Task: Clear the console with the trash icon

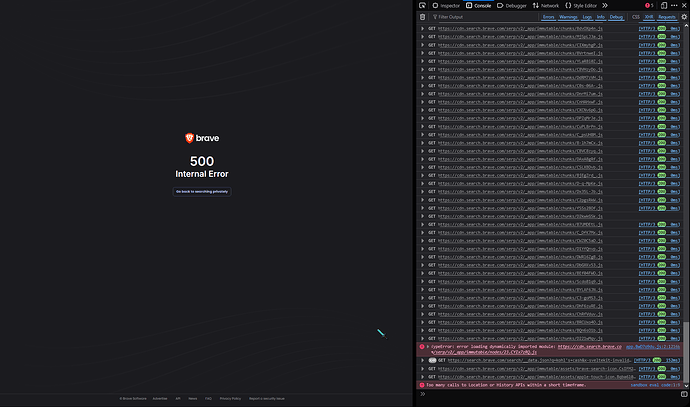Action: (x=422, y=17)
